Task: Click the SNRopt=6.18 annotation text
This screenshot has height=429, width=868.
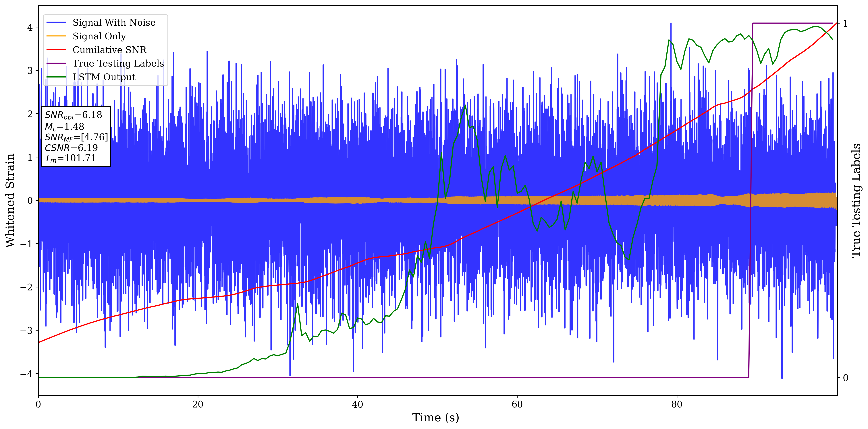Action: click(73, 115)
